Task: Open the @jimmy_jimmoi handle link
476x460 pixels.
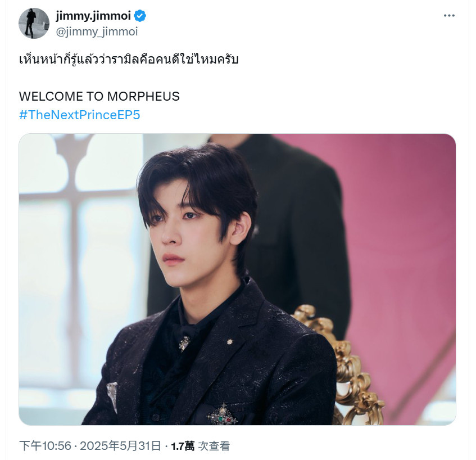Action: pos(97,31)
